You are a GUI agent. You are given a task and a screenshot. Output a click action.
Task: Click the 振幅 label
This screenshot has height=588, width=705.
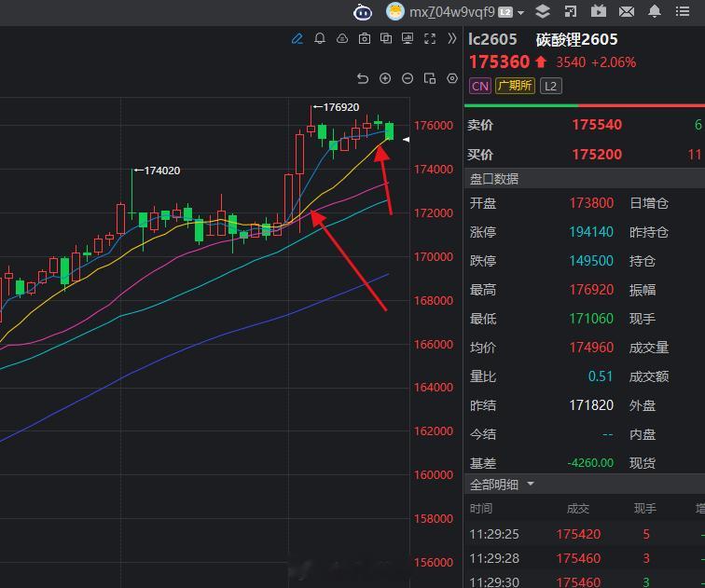coord(643,290)
